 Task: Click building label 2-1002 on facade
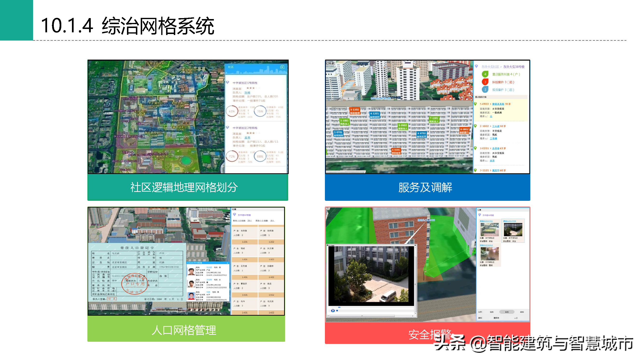tap(344, 122)
